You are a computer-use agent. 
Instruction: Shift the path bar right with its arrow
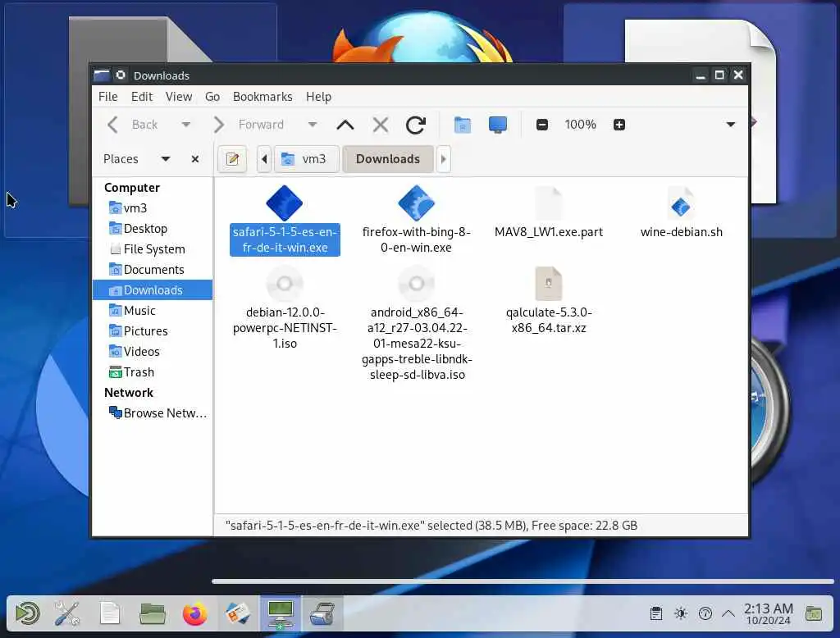[x=444, y=159]
